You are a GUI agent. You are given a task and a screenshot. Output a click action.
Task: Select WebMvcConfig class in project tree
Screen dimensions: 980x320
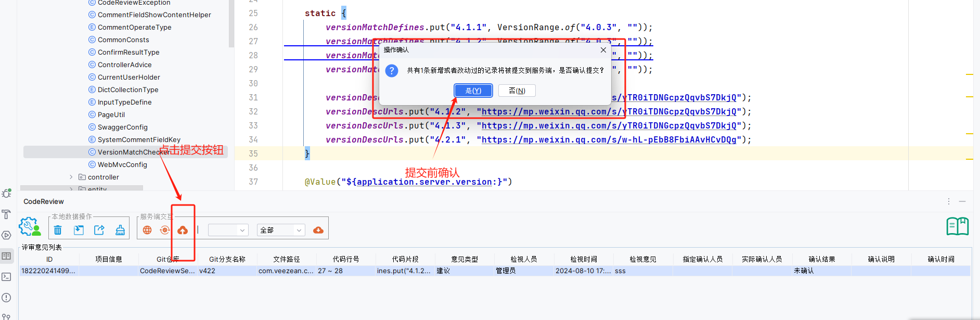pos(122,164)
